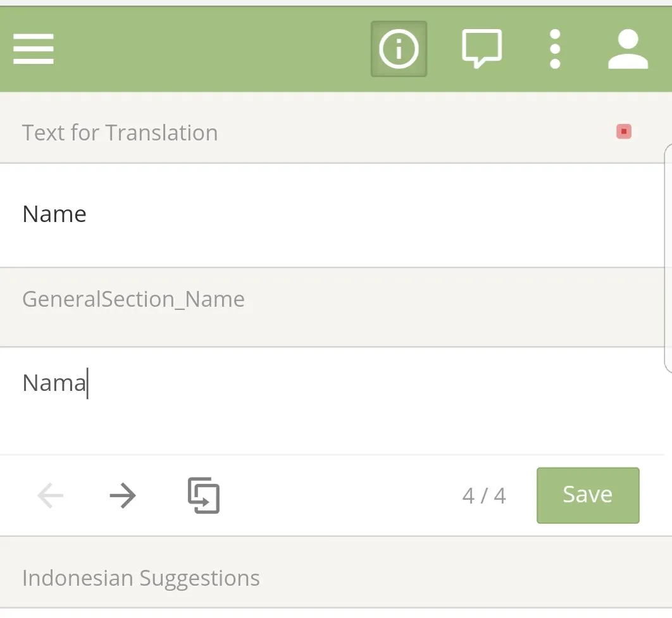Copy source text icon
Image resolution: width=672 pixels, height=618 pixels.
tap(204, 495)
